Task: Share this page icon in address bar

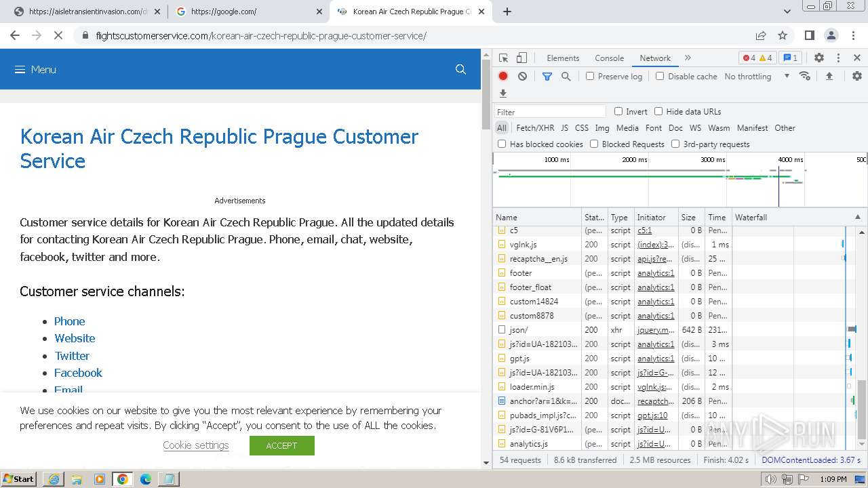Action: (761, 35)
